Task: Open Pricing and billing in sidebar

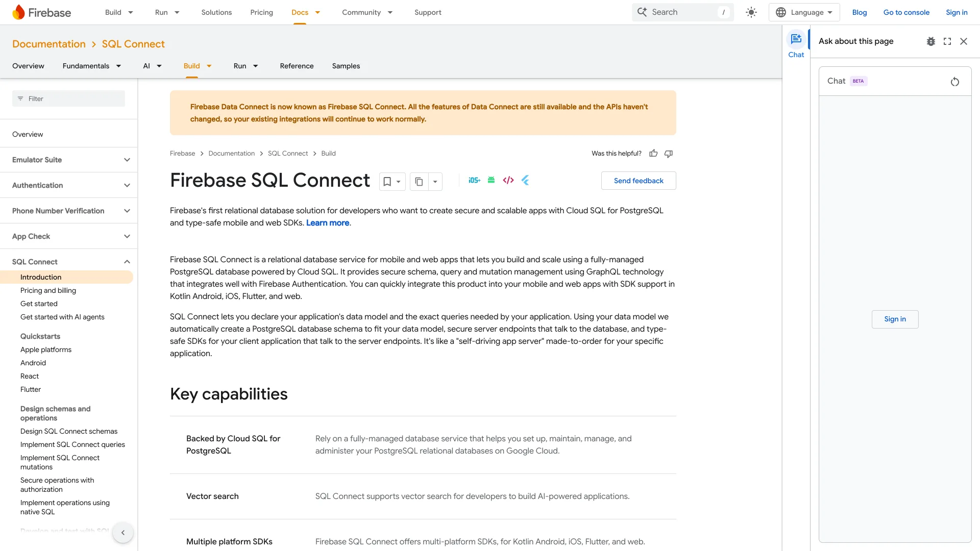Action: (48, 290)
